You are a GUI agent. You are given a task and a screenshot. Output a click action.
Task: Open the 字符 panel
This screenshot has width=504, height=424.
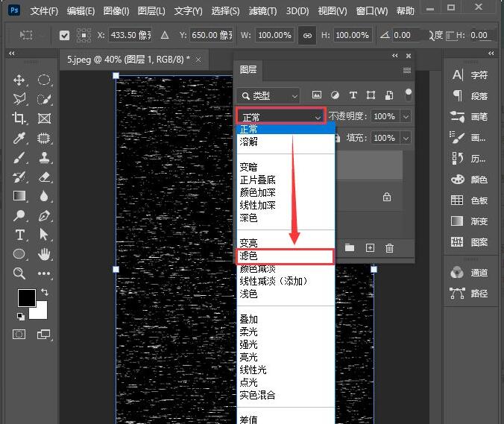tap(470, 75)
